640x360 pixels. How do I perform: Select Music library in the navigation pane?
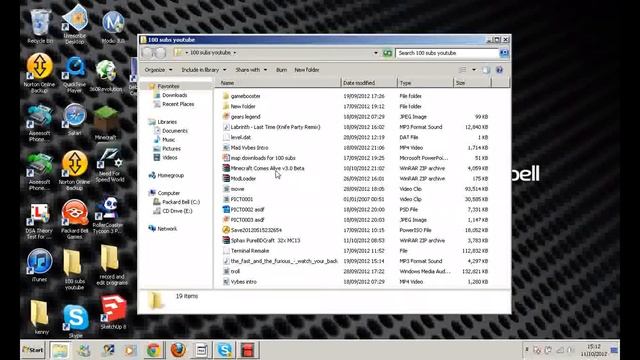168,140
